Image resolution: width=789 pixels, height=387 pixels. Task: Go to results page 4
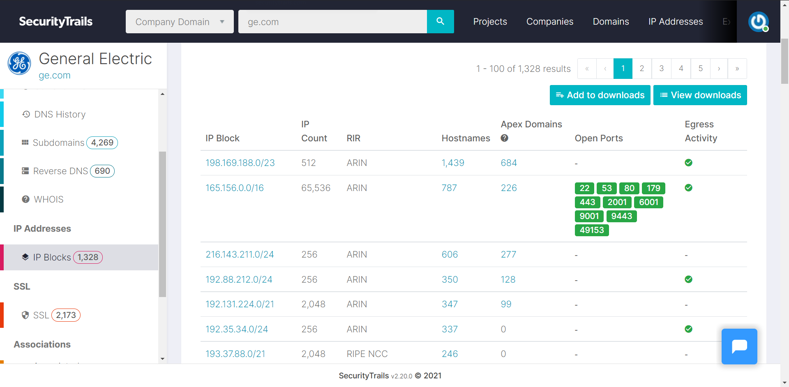tap(681, 68)
